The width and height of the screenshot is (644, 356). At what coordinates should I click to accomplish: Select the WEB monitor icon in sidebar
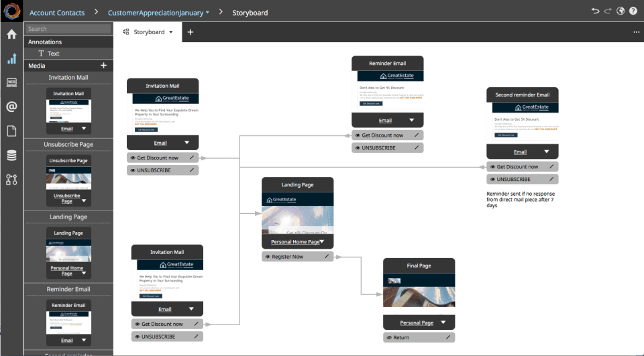tap(11, 82)
